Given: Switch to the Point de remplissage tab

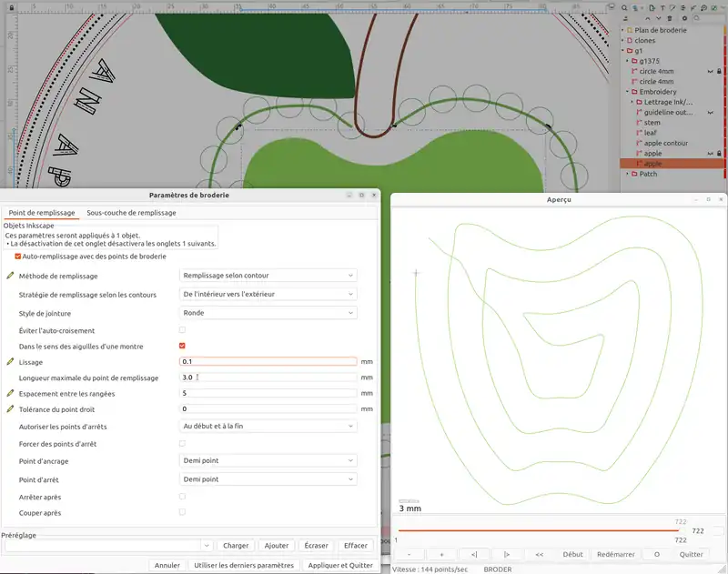Looking at the screenshot, I should 42,213.
